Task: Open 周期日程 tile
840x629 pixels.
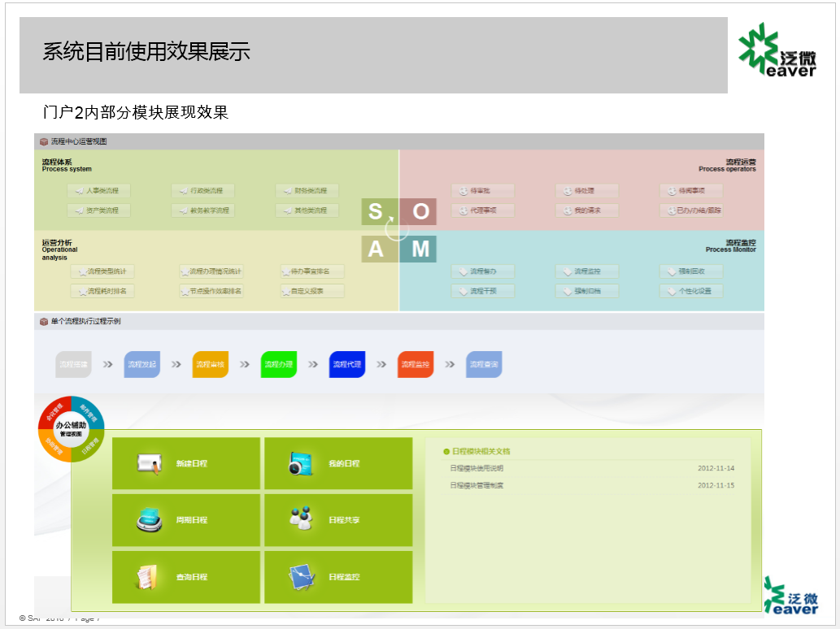Action: coord(185,520)
